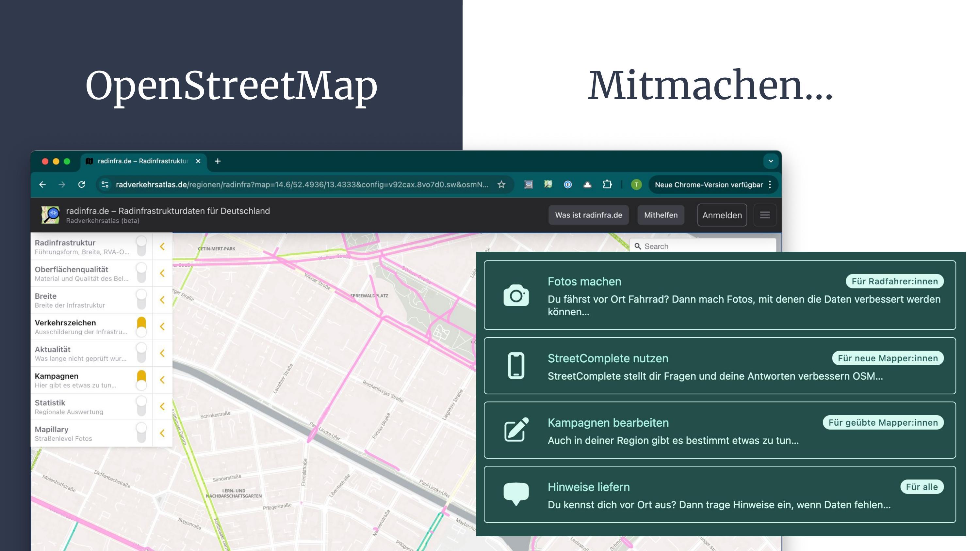This screenshot has height=551, width=980.
Task: Open the Chrome tab search dropdown arrow
Action: tap(771, 161)
